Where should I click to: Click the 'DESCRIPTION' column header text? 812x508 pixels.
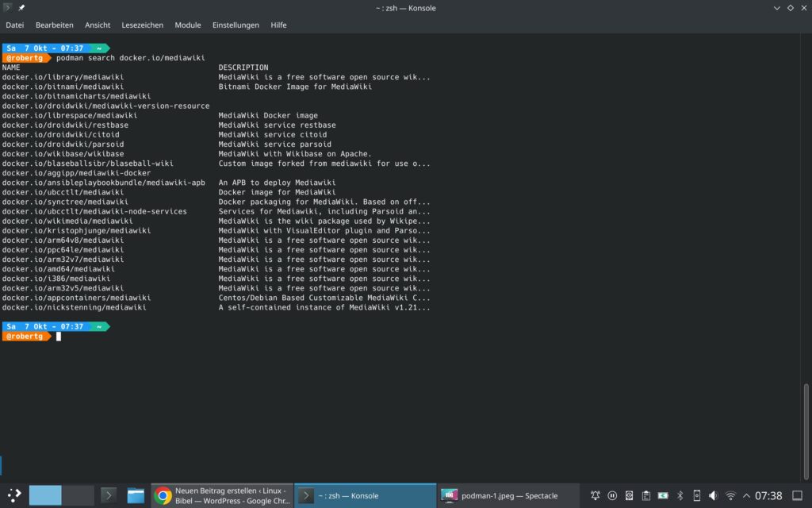(x=243, y=67)
